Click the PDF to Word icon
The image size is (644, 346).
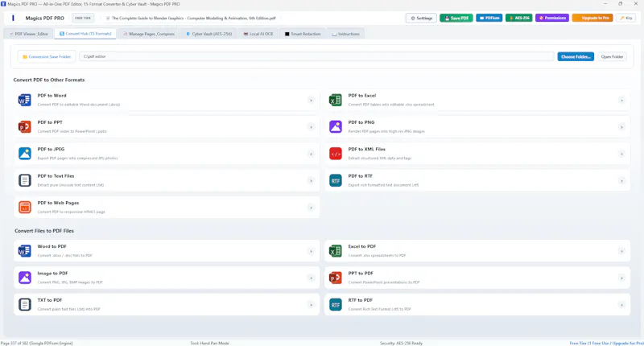tap(25, 100)
